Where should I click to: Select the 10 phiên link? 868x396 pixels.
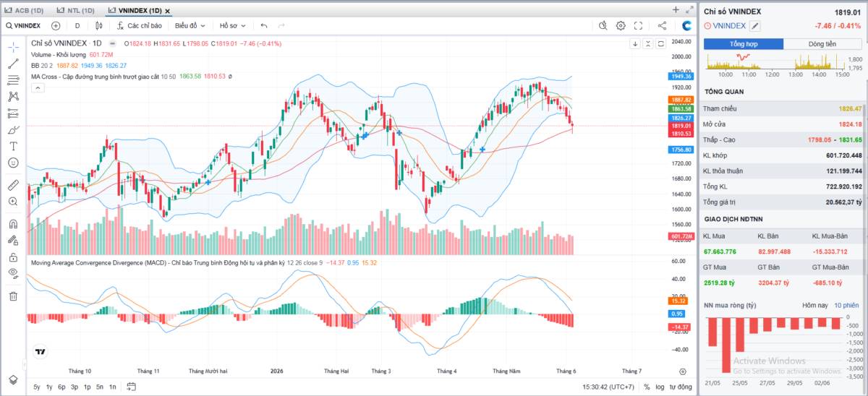[846, 306]
